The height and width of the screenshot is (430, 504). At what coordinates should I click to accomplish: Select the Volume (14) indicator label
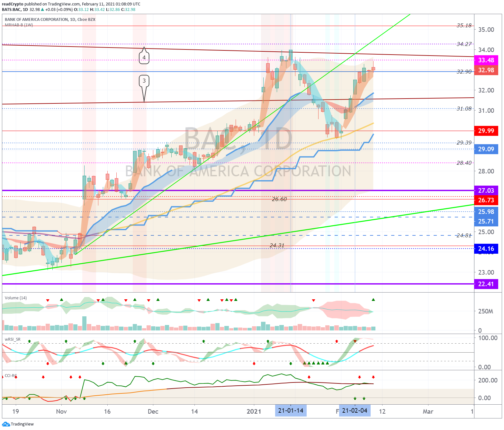click(16, 298)
